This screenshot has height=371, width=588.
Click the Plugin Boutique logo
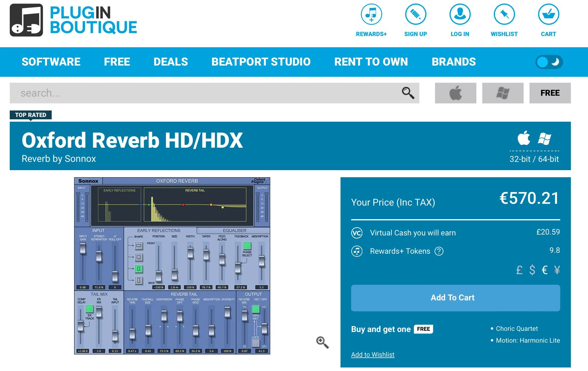point(74,20)
